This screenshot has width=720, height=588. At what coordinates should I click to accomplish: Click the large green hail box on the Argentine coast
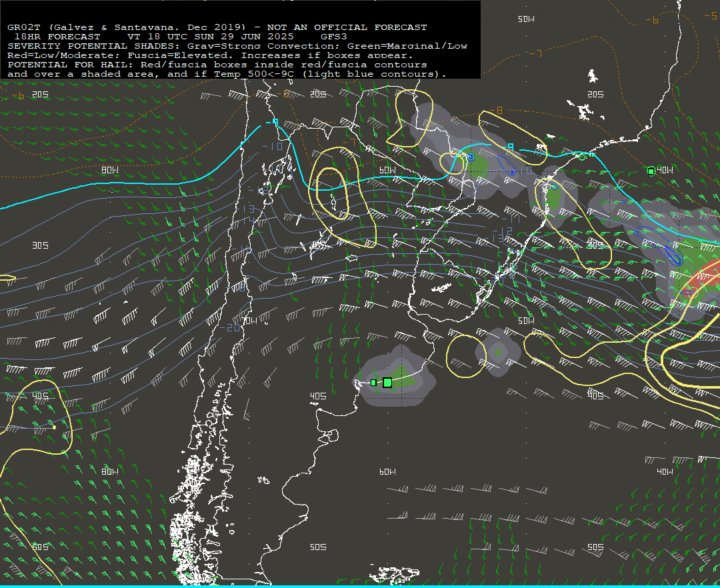point(387,383)
